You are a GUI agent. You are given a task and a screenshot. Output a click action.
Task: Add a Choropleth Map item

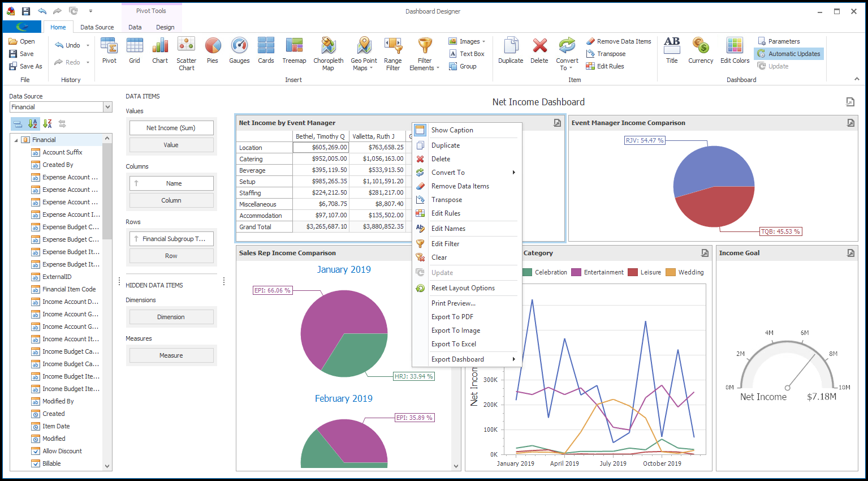coord(328,54)
